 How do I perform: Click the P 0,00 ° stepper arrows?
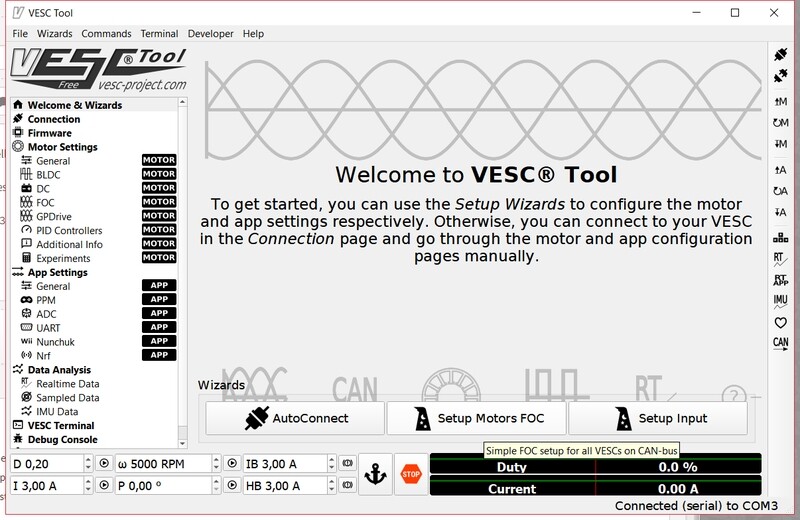point(216,485)
